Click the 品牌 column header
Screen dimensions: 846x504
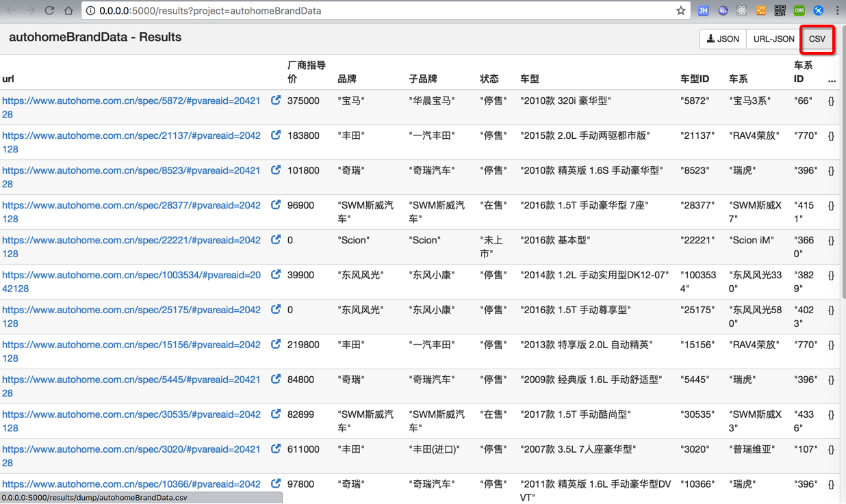(347, 79)
